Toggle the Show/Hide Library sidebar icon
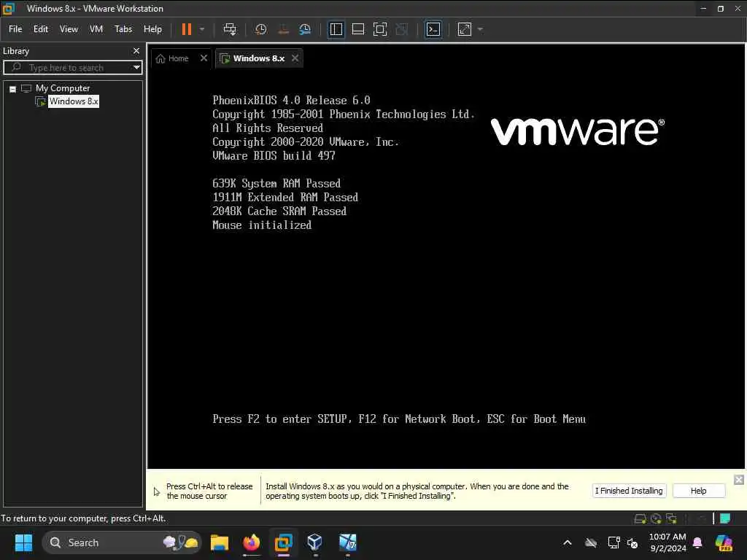This screenshot has height=560, width=747. point(336,29)
